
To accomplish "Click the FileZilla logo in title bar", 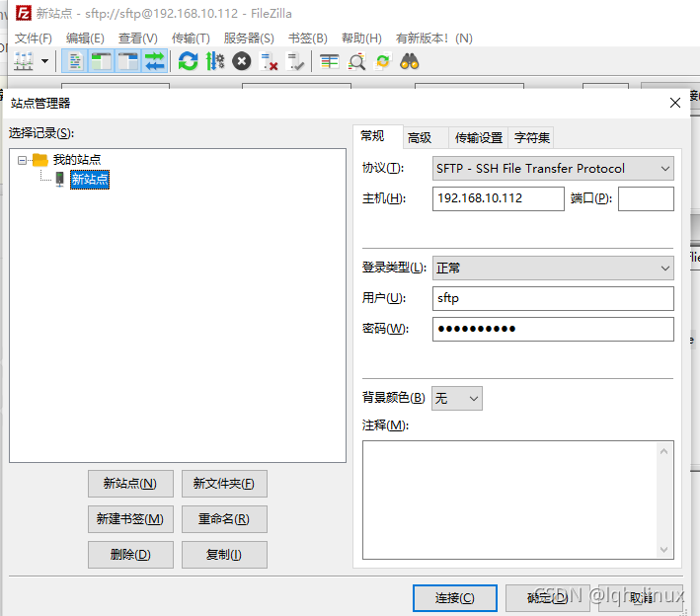I will coord(24,13).
